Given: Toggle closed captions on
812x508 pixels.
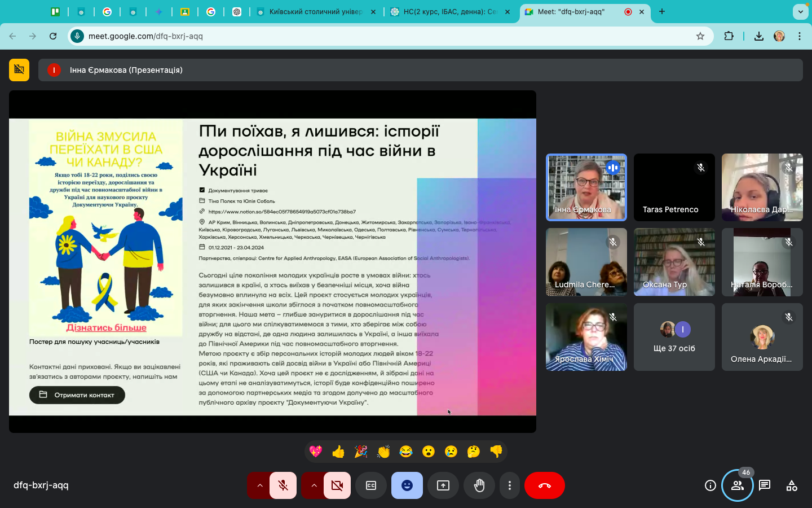Looking at the screenshot, I should 371,485.
